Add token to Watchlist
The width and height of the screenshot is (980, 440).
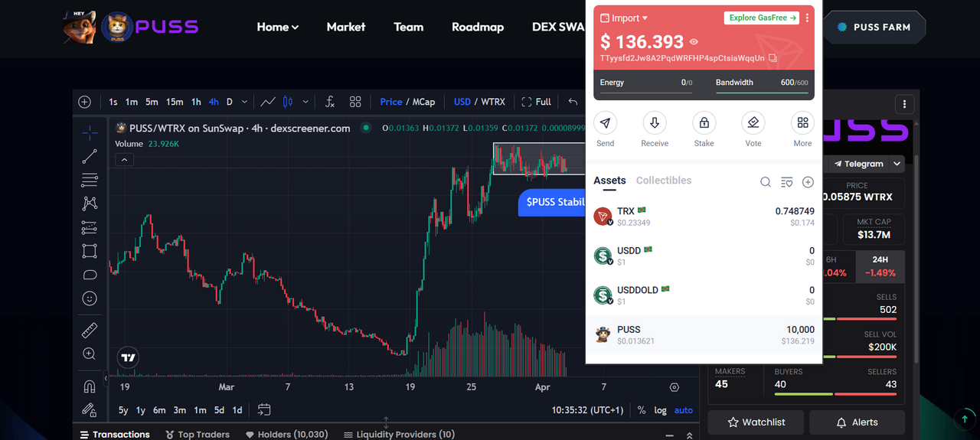(756, 422)
